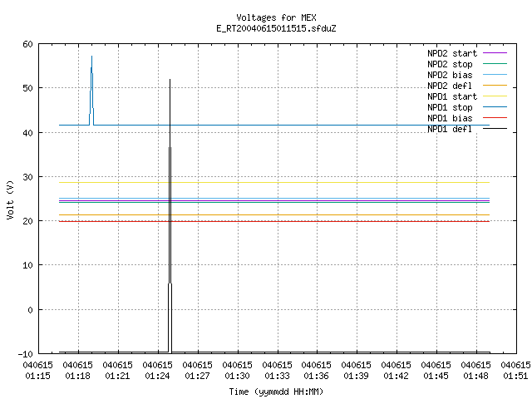532x399 pixels.
Task: Click the time tick label 040615 01:27
Action: (x=197, y=371)
